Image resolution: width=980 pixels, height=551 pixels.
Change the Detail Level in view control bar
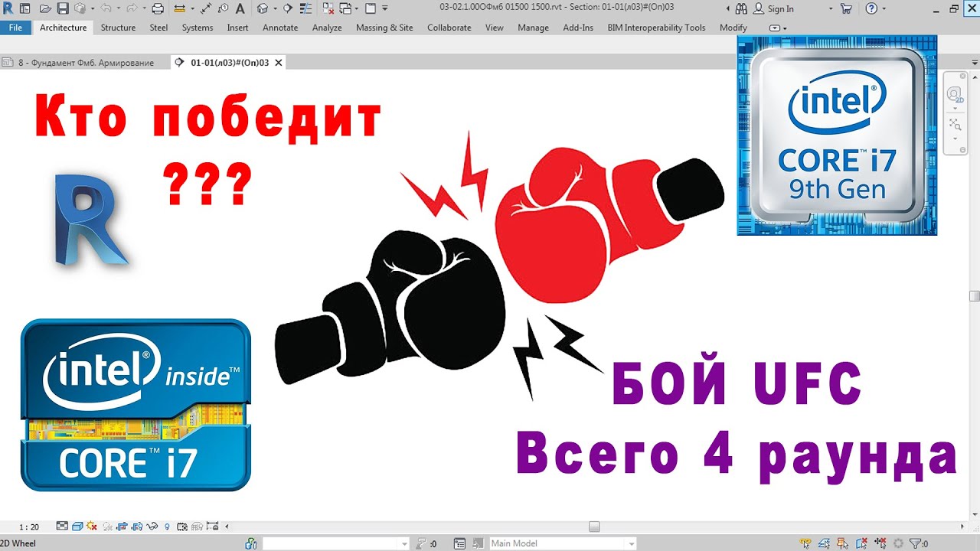[x=62, y=527]
